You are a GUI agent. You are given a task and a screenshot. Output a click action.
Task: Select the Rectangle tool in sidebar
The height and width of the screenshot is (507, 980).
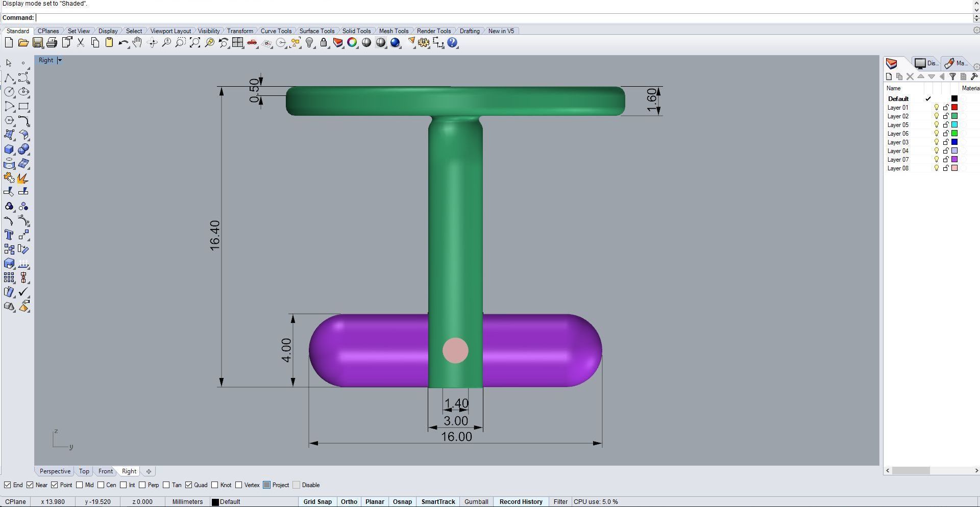pos(23,107)
